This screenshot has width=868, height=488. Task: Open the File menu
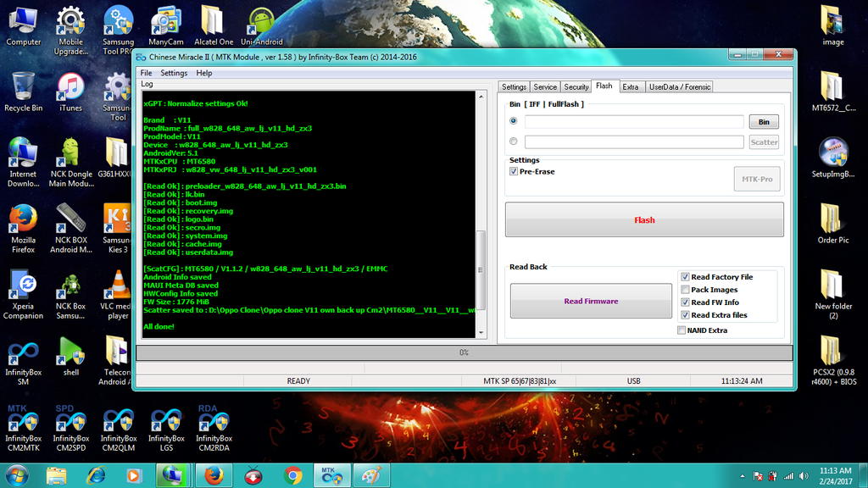coord(147,73)
